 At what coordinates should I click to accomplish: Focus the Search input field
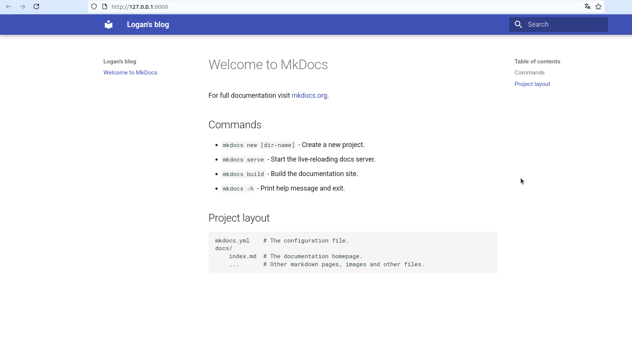(559, 24)
